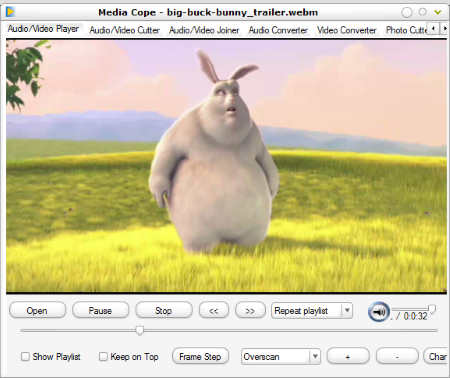Pause the video playback
This screenshot has height=378, width=450.
[x=100, y=310]
